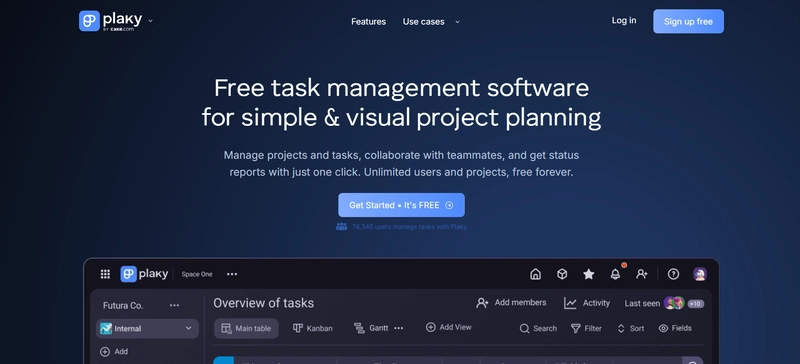Click the home icon in app toolbar
The height and width of the screenshot is (364, 800).
pos(535,274)
